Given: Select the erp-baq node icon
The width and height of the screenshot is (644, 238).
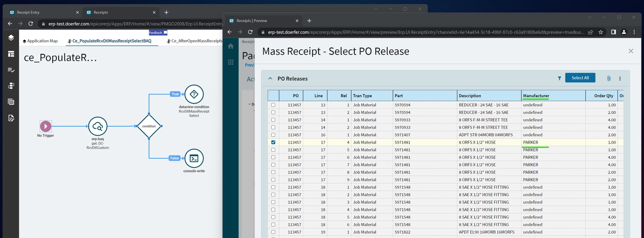Looking at the screenshot, I should 98,126.
